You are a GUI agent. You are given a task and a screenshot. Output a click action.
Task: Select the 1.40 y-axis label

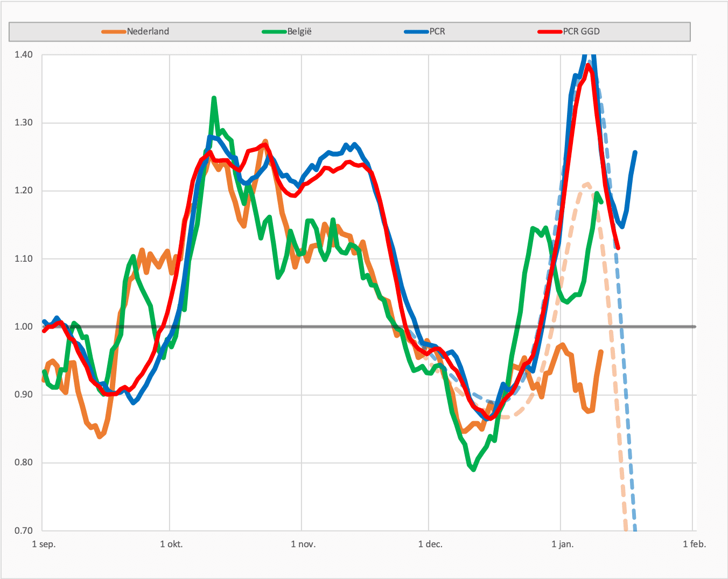(24, 54)
